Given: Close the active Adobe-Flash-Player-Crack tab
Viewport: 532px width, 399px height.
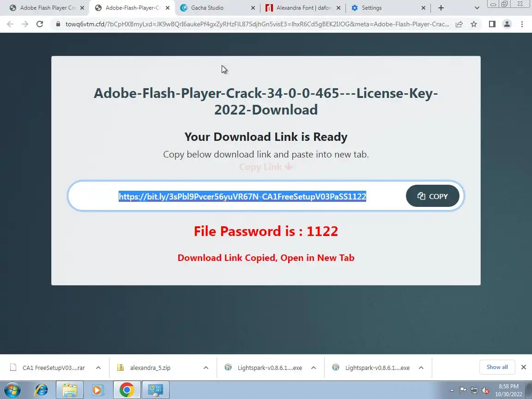Looking at the screenshot, I should coord(168,8).
